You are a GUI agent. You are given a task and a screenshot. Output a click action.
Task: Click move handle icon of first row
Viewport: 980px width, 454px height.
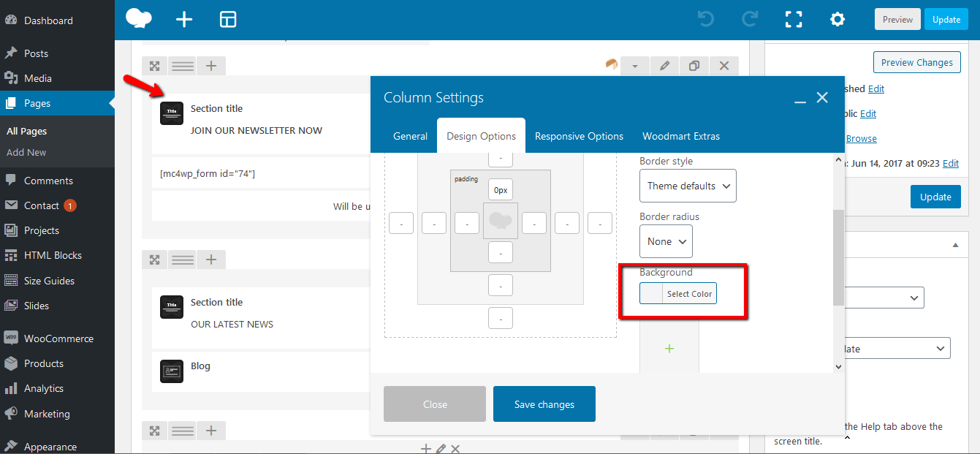[x=155, y=66]
